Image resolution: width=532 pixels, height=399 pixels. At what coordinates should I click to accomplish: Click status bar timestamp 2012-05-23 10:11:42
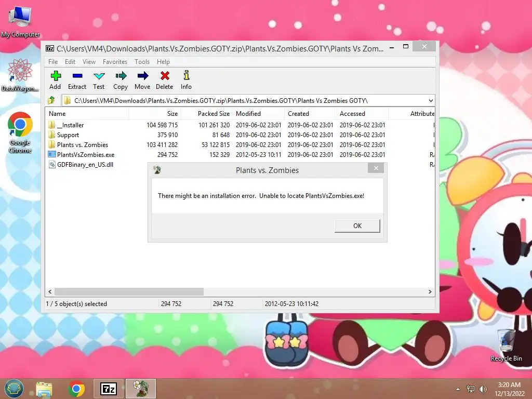click(x=292, y=304)
